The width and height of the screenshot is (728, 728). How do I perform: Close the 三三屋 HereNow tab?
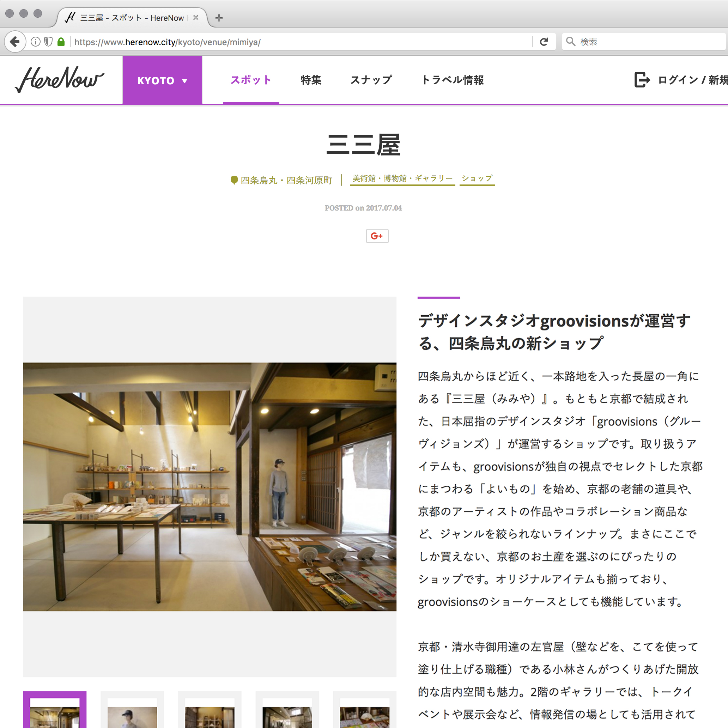[195, 18]
